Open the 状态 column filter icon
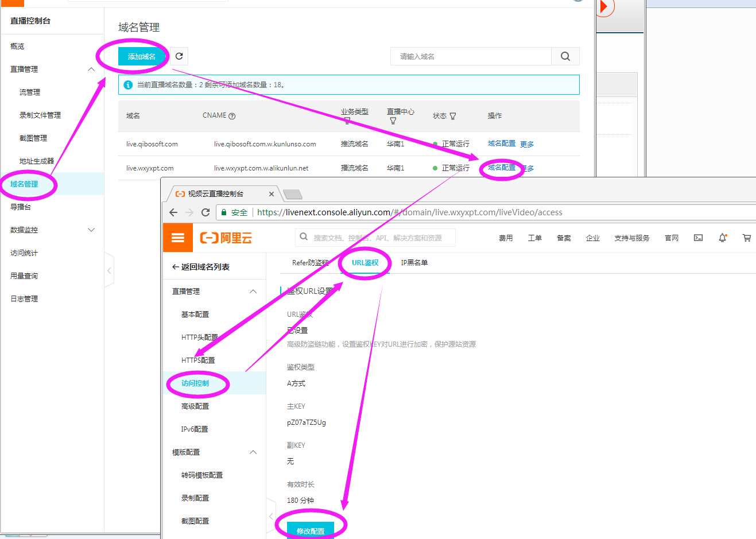Image resolution: width=756 pixels, height=539 pixels. [453, 117]
